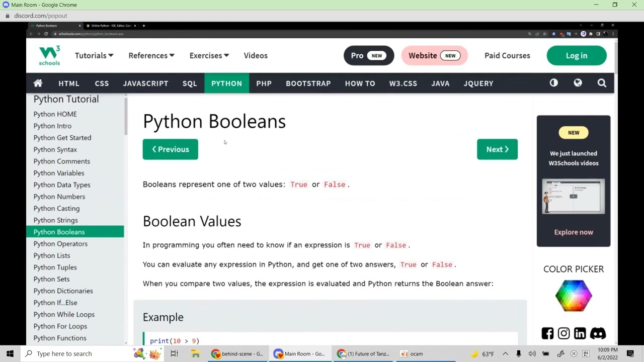Expand the References dropdown
The image size is (644, 362).
pos(151,55)
